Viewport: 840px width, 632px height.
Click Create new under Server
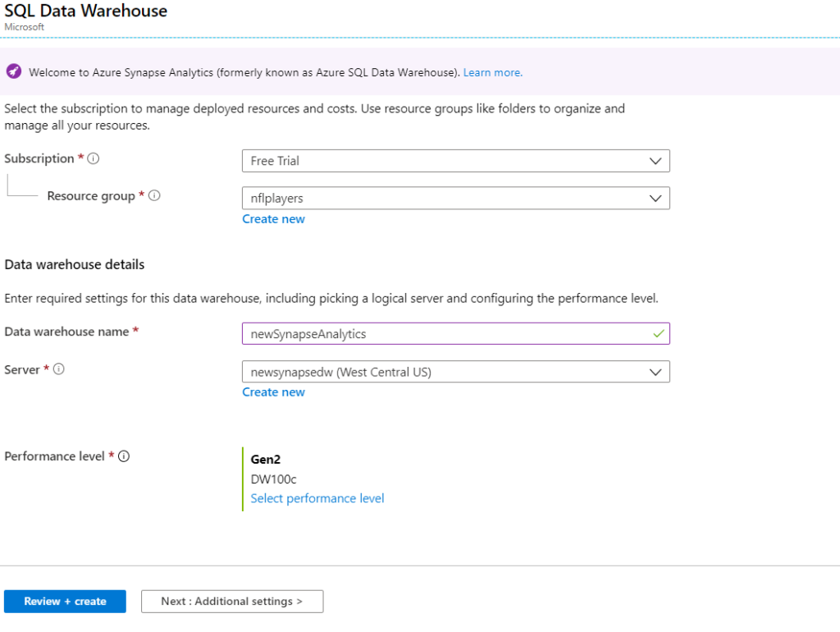[x=273, y=392]
